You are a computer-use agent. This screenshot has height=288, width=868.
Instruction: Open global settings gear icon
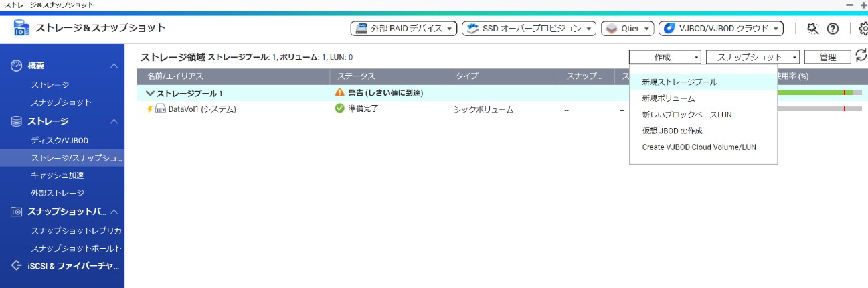[863, 29]
